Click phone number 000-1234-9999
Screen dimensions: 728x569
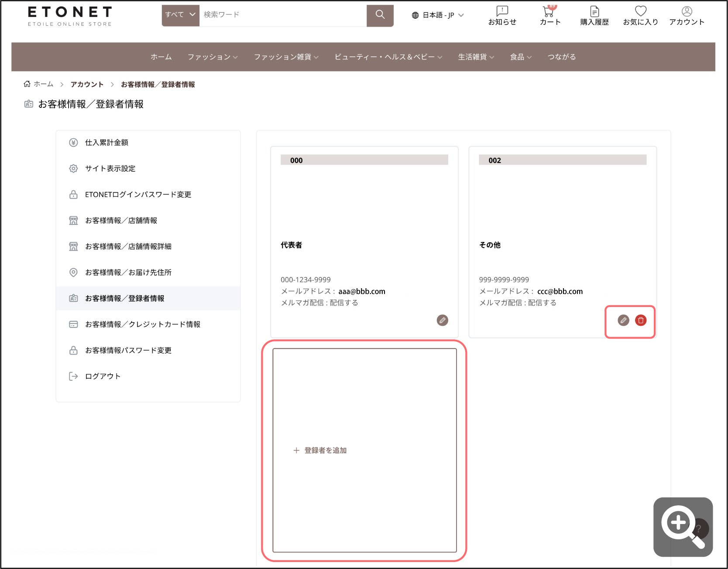click(x=306, y=279)
